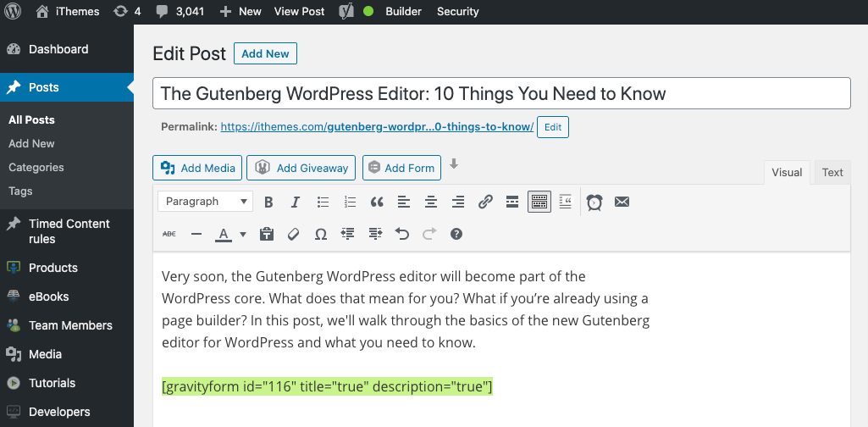The width and height of the screenshot is (868, 427).
Task: Click the Add Media button
Action: pos(197,168)
